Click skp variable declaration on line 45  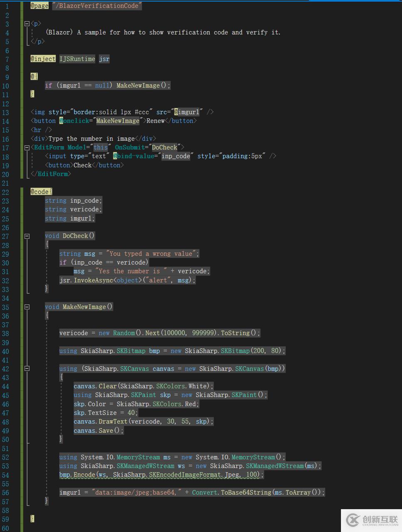(165, 395)
